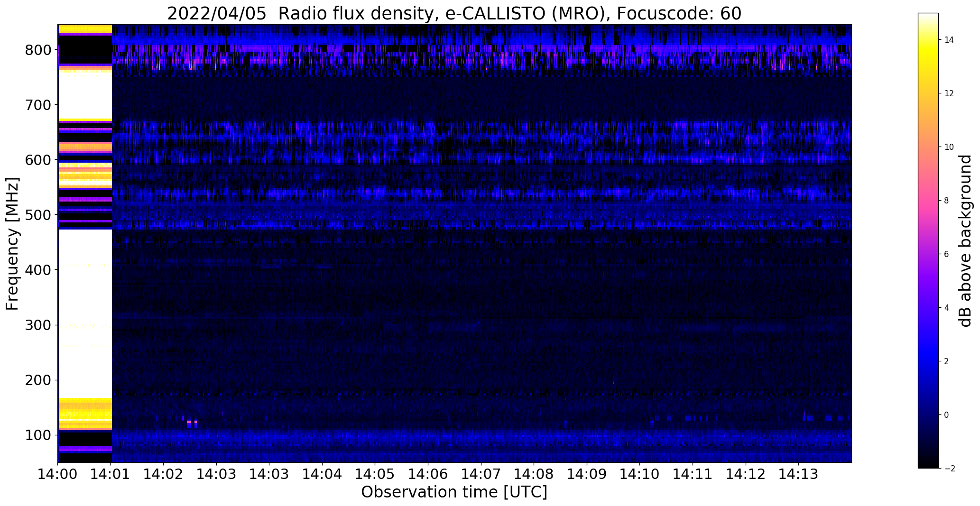The image size is (980, 506).
Task: Click the 14:00 time tick label
Action: [x=58, y=474]
